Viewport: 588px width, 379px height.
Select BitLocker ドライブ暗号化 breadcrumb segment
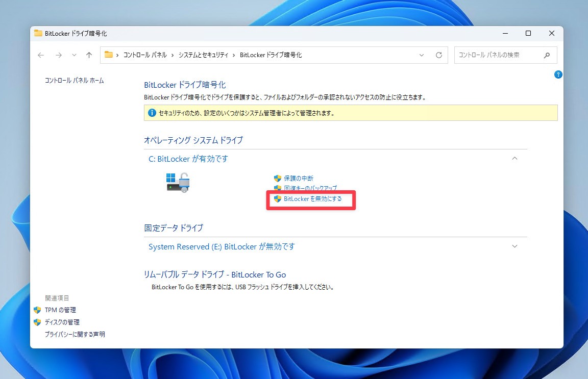click(271, 55)
